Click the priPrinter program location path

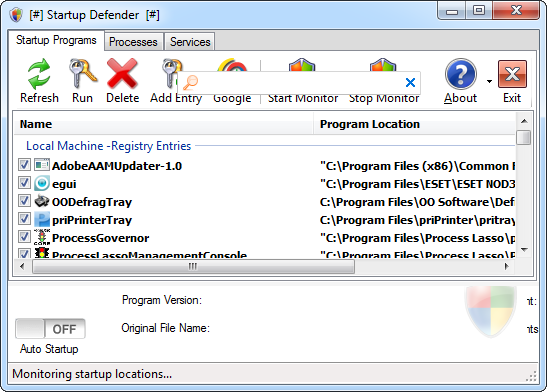(417, 220)
